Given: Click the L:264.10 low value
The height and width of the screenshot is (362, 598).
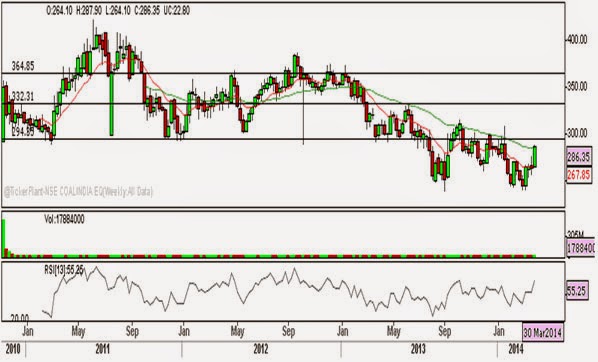Looking at the screenshot, I should click(x=118, y=11).
